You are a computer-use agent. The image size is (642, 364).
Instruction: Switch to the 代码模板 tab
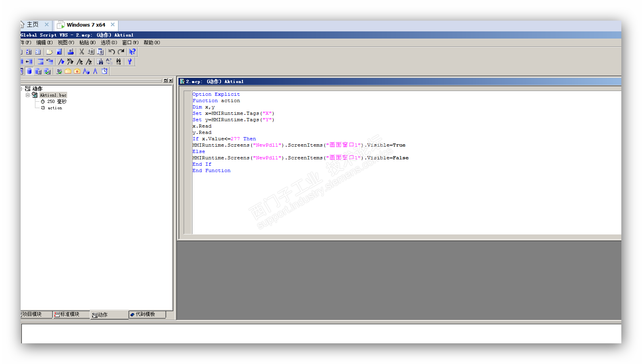pos(147,314)
